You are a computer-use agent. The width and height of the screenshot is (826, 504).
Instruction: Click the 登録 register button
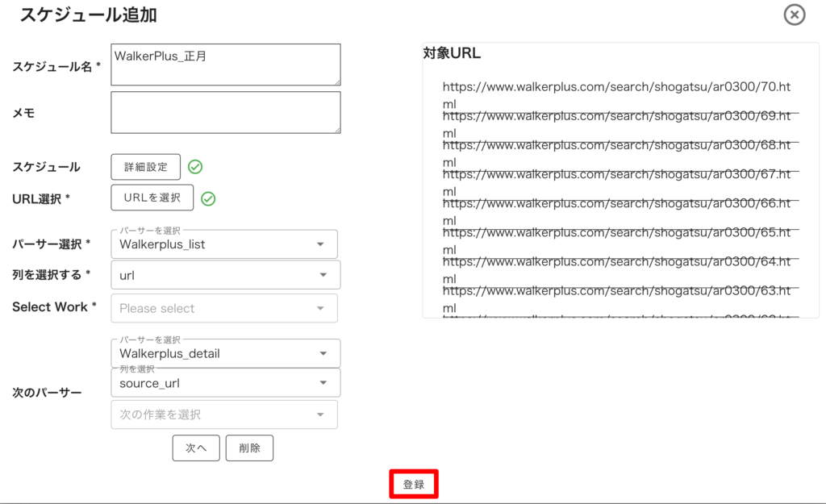pos(414,485)
